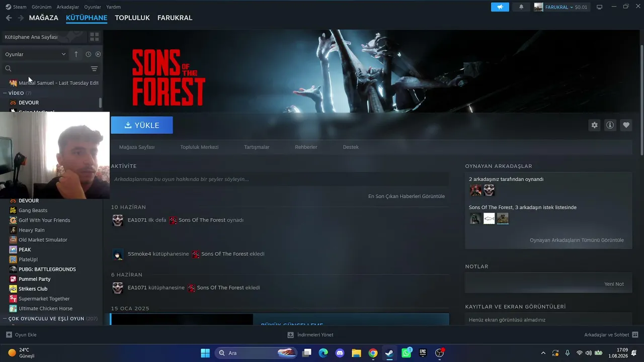Screen dimensions: 644x362
Task: Click the megaphone announcements button
Action: [x=500, y=7]
